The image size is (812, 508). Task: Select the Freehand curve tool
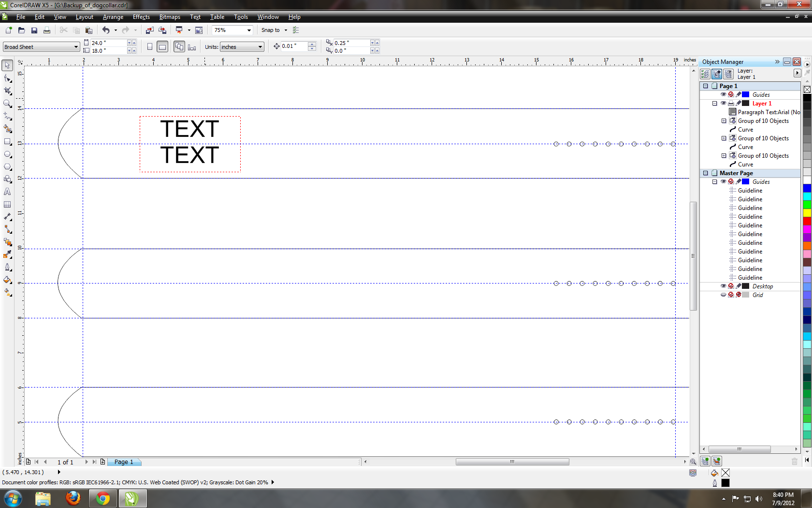pyautogui.click(x=7, y=116)
